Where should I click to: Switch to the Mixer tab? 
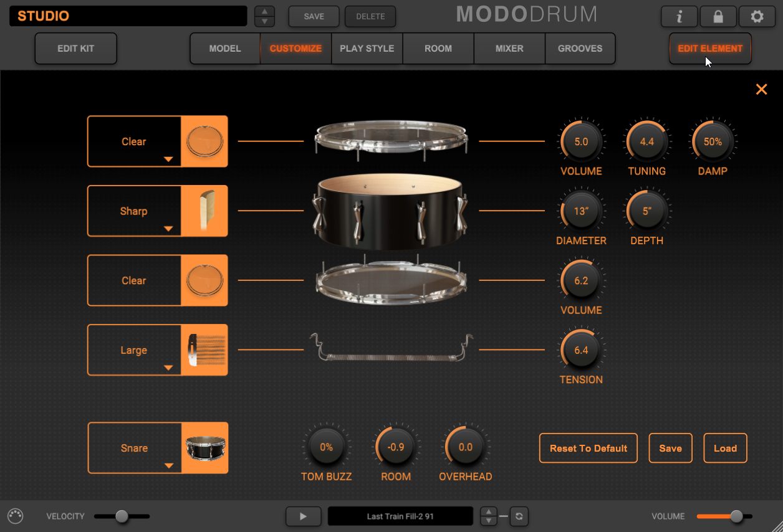pyautogui.click(x=509, y=49)
